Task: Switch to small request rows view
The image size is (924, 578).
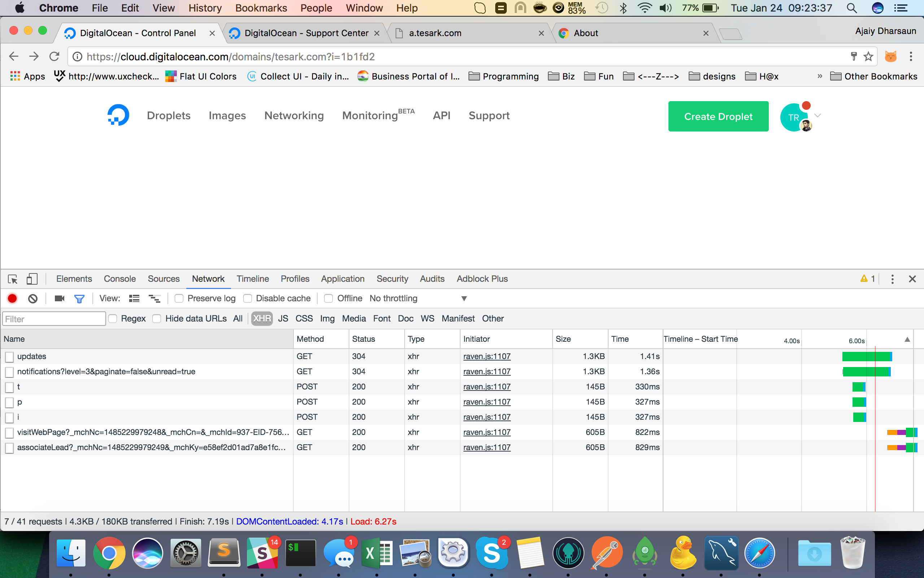Action: [154, 298]
